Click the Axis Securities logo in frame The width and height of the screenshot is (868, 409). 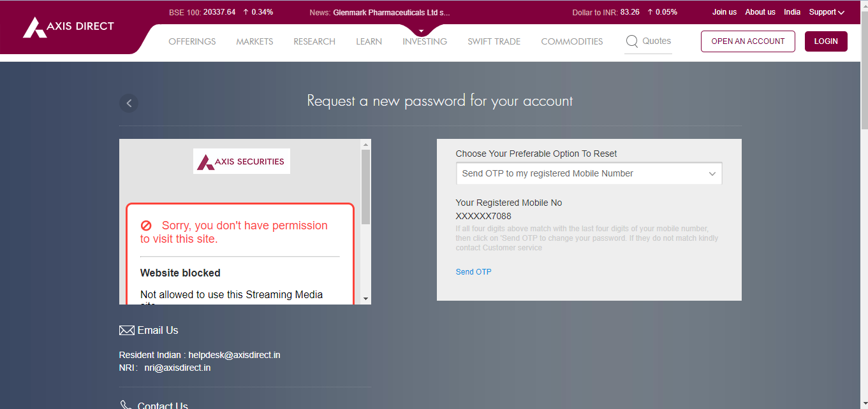pyautogui.click(x=242, y=162)
